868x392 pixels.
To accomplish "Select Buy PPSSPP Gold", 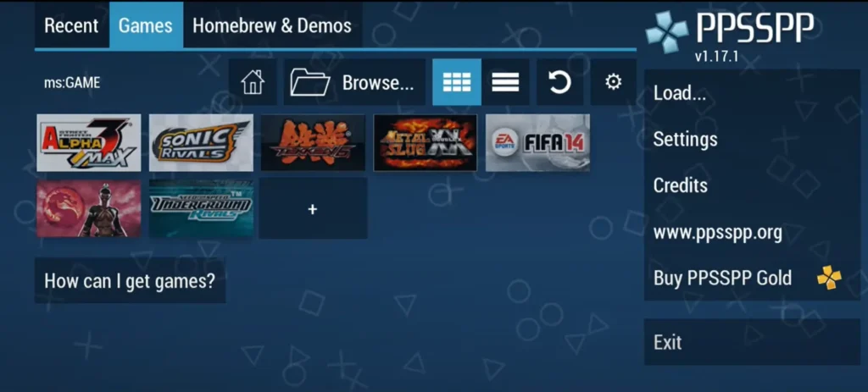I will pyautogui.click(x=753, y=278).
